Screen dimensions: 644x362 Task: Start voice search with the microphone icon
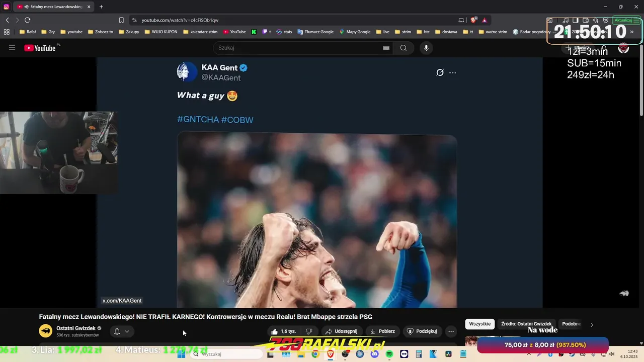(426, 48)
